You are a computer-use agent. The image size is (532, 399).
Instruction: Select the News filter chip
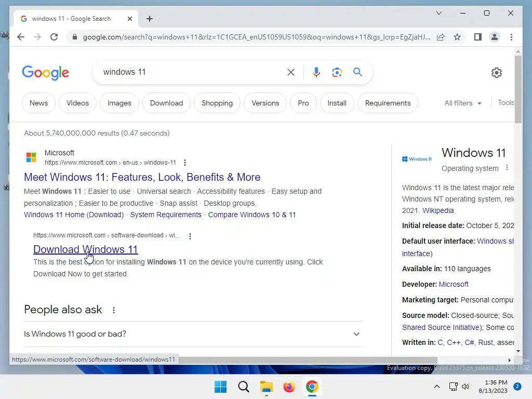38,103
